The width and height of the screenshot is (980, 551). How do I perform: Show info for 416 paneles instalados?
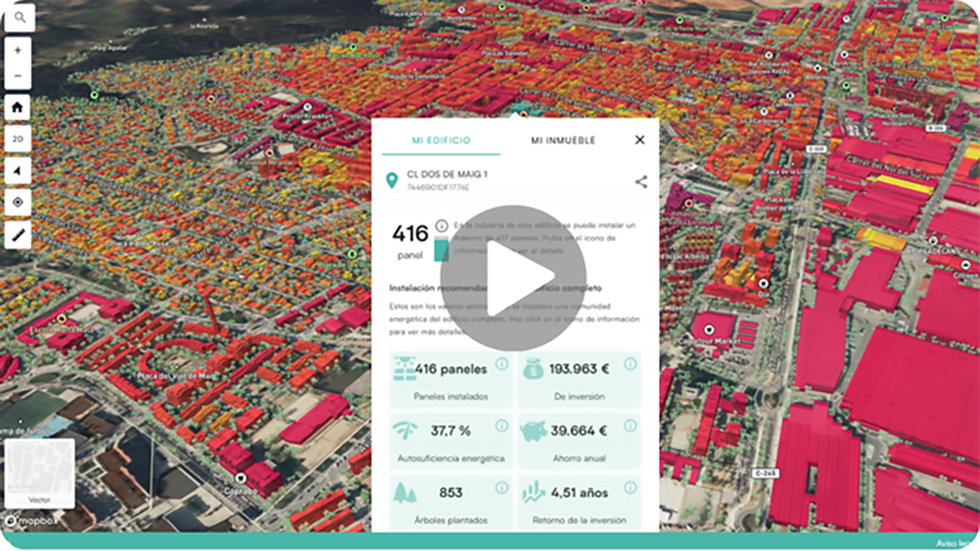tap(501, 364)
